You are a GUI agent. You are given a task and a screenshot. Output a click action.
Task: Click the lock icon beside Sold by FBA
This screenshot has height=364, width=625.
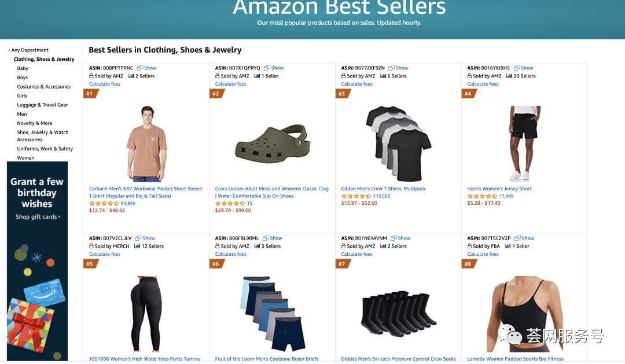pyautogui.click(x=470, y=246)
